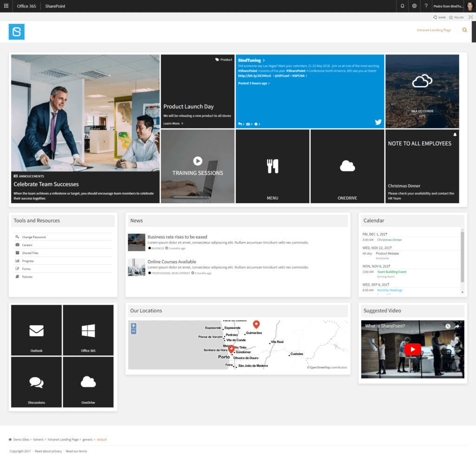Click SharePoint in the top bar
Screen dimensions: 476x462
coord(55,6)
